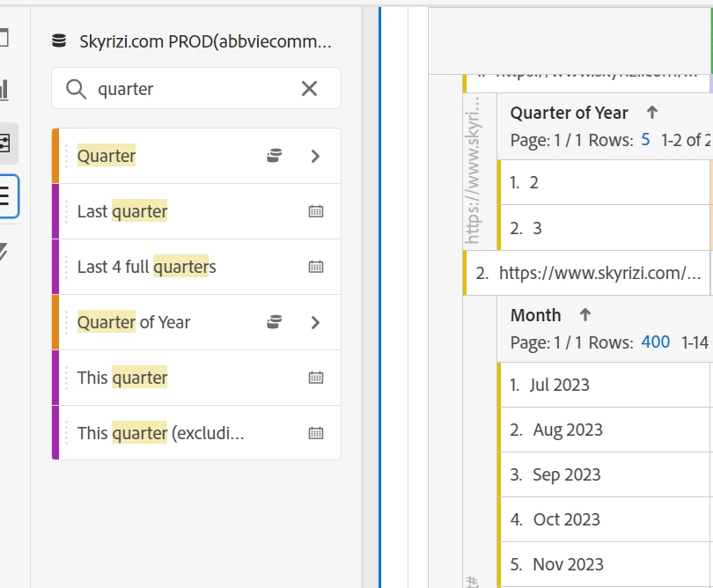Focus the component search field containing 'quarter'
The image size is (713, 588).
pos(196,88)
